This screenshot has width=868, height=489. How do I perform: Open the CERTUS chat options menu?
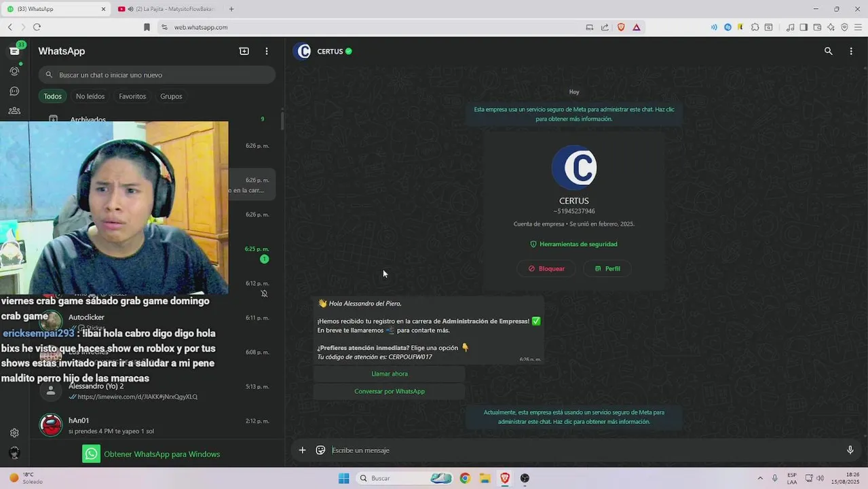point(851,51)
